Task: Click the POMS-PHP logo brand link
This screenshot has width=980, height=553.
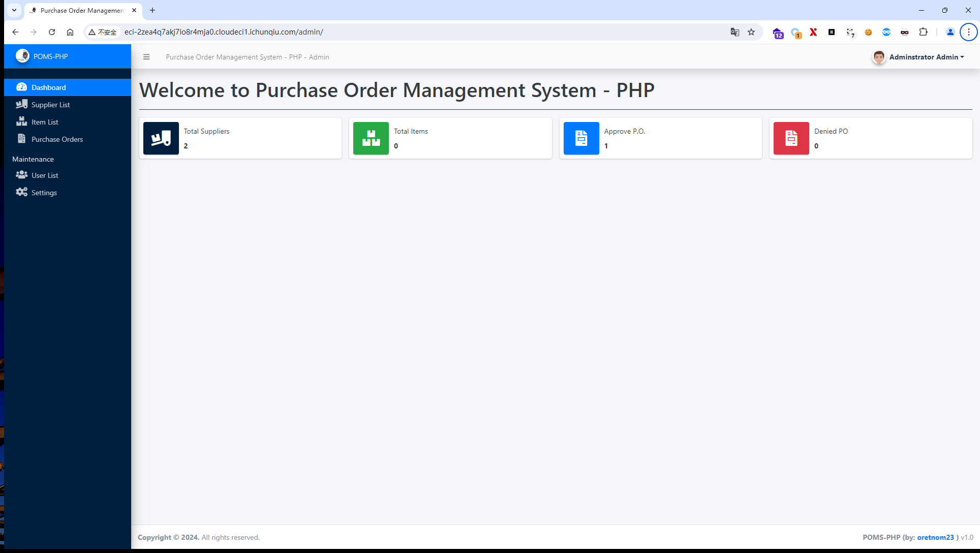Action: pos(43,56)
